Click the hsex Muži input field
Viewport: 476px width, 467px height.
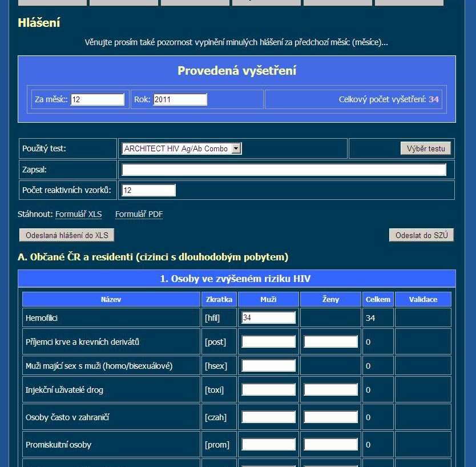(x=268, y=365)
